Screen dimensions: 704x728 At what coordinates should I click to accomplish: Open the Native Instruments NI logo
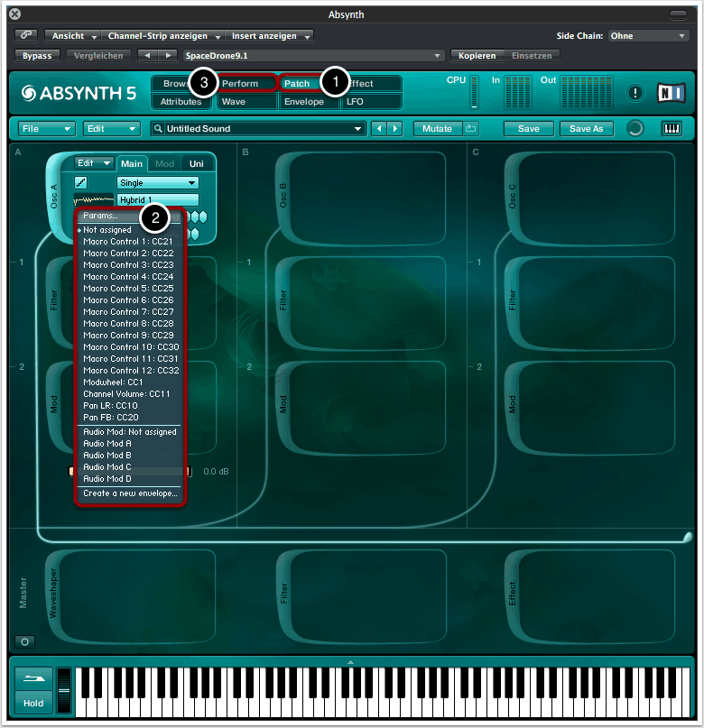672,93
